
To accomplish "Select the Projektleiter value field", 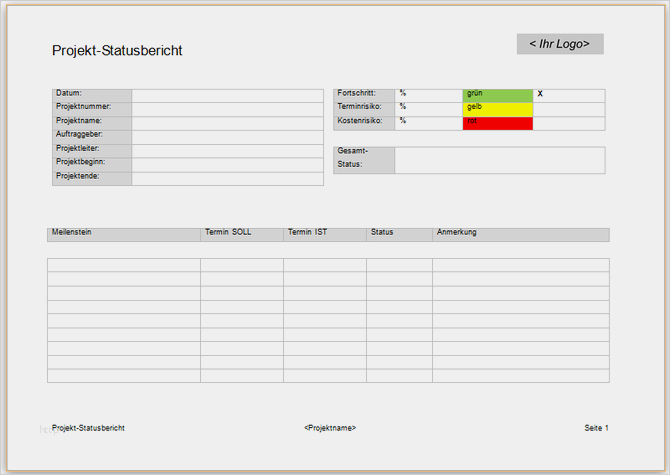I will [x=227, y=151].
